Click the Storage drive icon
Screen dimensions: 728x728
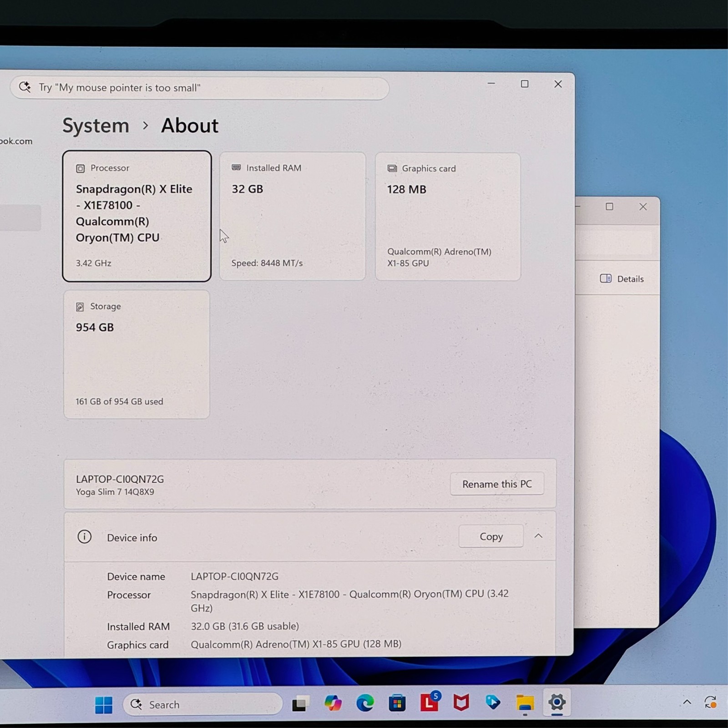[x=80, y=307]
